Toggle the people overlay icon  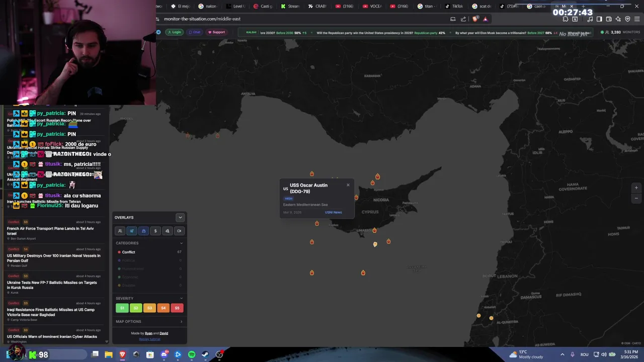tap(120, 231)
